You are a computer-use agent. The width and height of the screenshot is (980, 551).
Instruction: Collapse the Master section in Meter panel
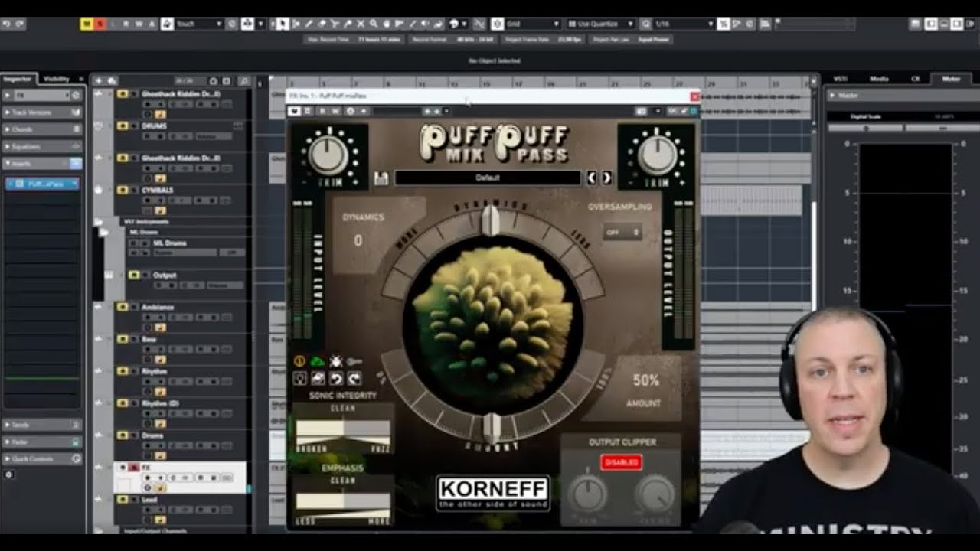(x=835, y=96)
